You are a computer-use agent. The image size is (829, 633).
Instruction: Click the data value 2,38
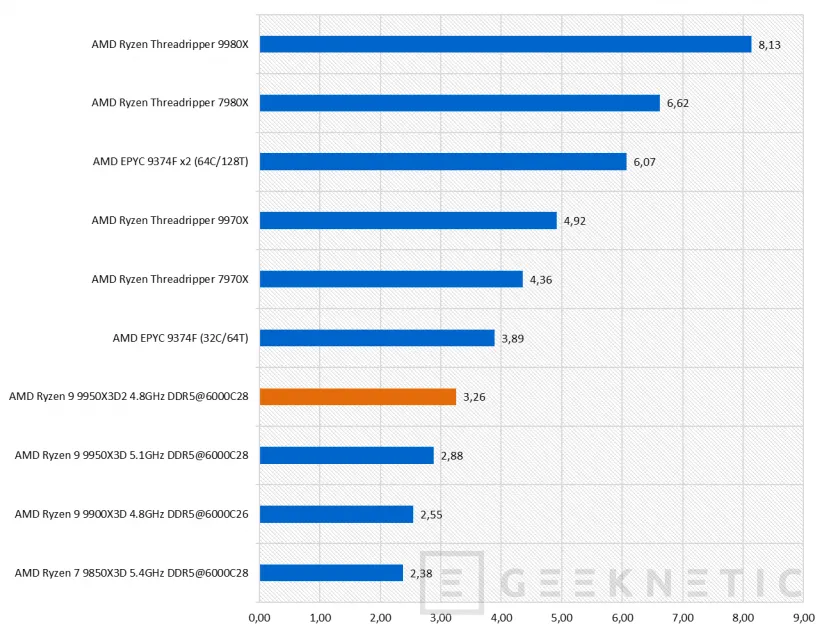[421, 573]
